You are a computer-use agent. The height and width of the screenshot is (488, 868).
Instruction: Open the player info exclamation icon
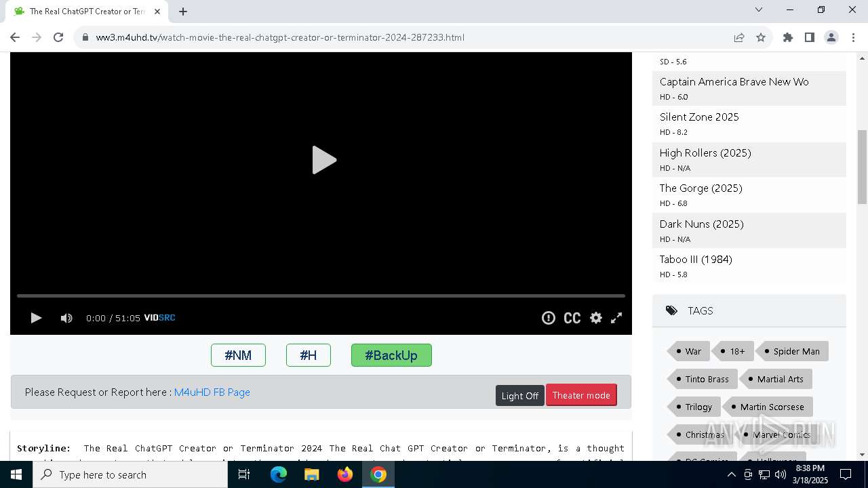coord(549,318)
